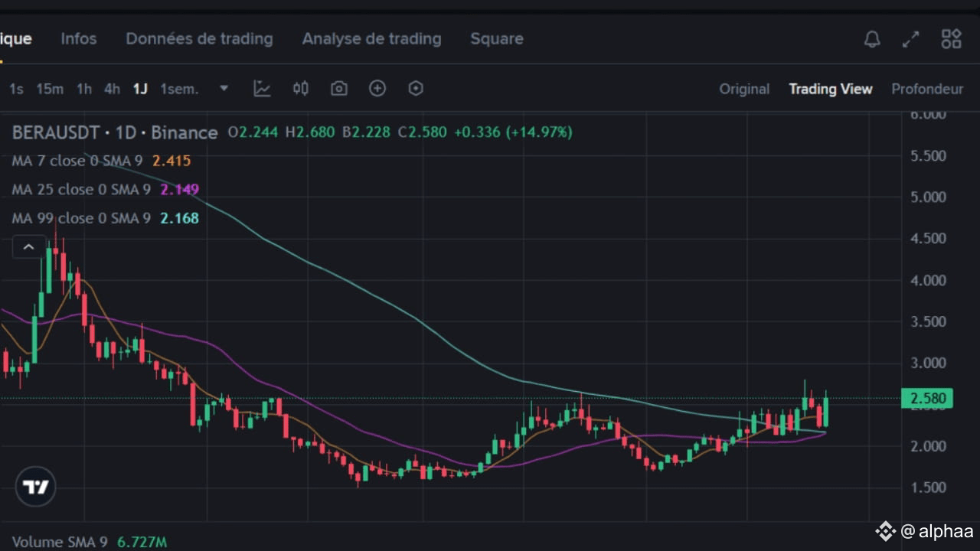Viewport: 980px width, 551px height.
Task: Select the 4h time interval
Action: (112, 89)
